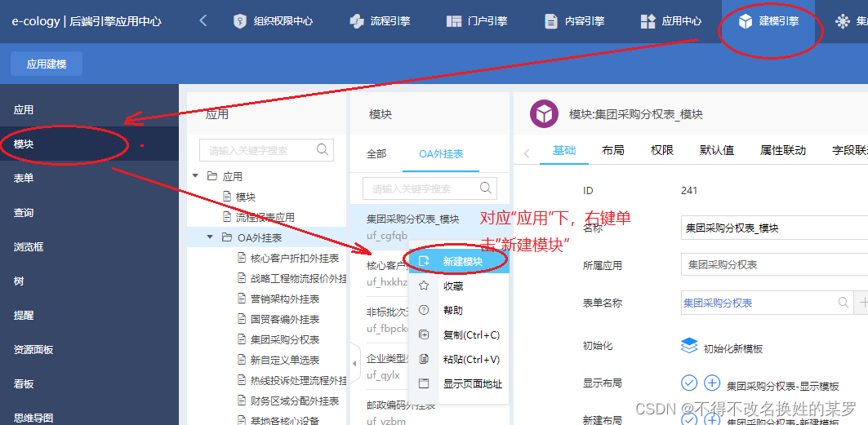Click the search icon in 模块 panel
This screenshot has width=868, height=425.
coord(486,188)
